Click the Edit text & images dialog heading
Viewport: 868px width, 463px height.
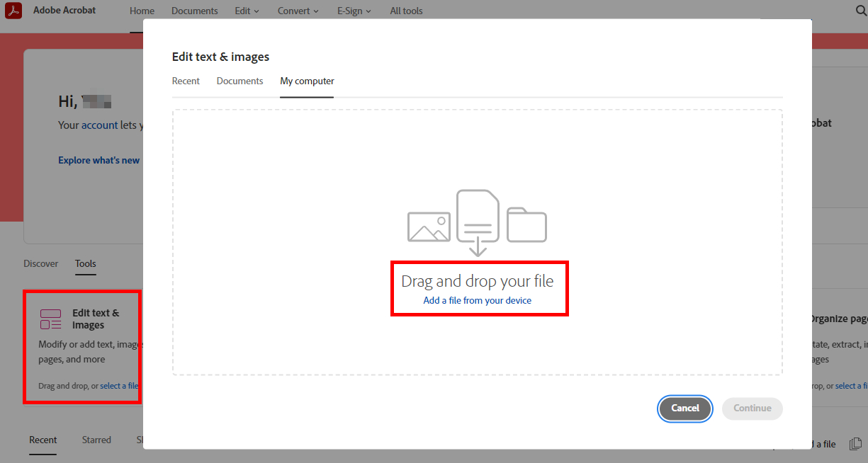click(220, 57)
